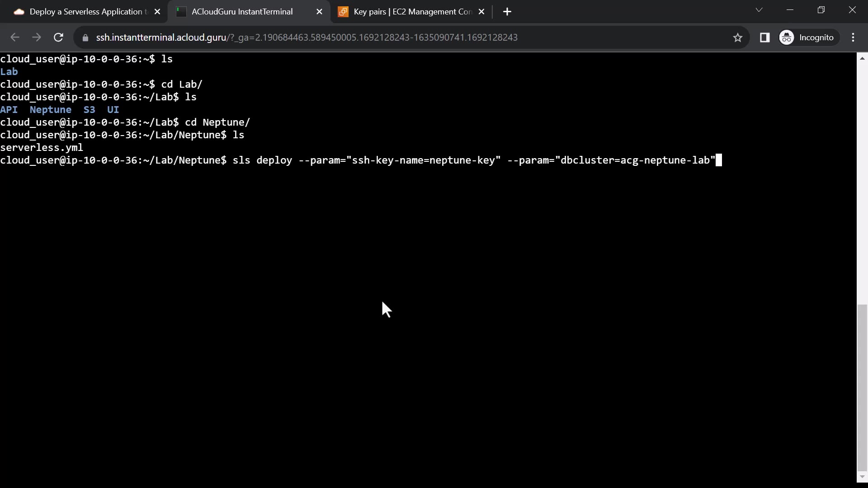View site info lock icon
The image size is (868, 488).
click(85, 38)
